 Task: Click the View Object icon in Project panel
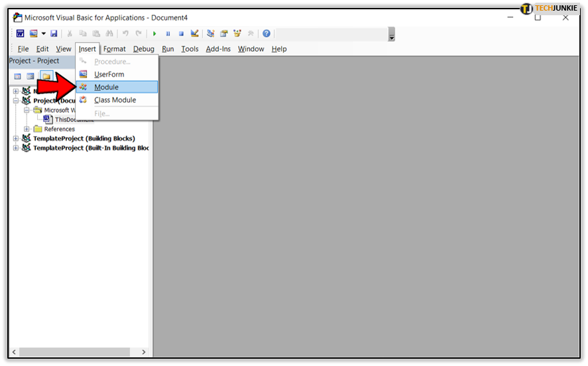tap(30, 76)
